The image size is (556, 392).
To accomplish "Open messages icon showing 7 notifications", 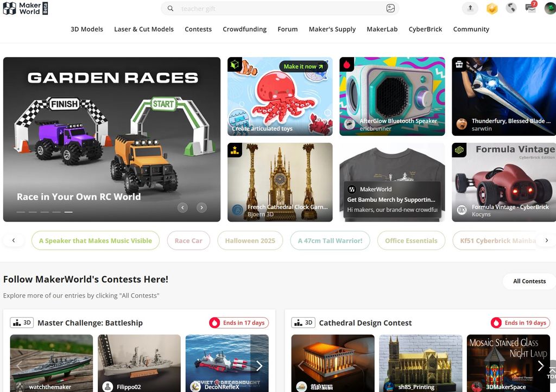I will point(530,9).
